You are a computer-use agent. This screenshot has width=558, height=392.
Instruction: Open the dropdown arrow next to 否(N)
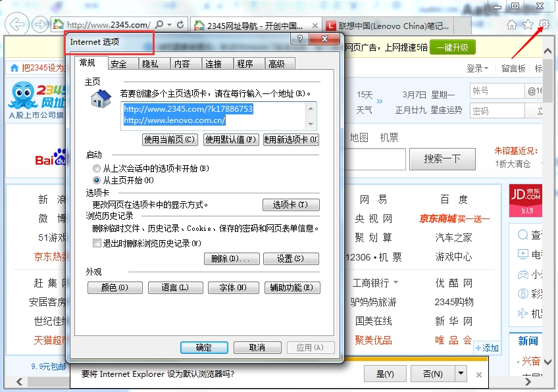[461, 374]
